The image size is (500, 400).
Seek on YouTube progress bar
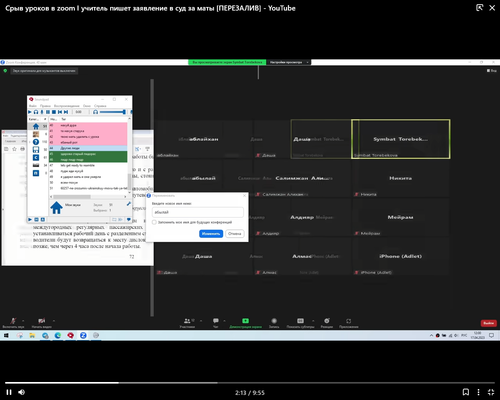pyautogui.click(x=250, y=383)
